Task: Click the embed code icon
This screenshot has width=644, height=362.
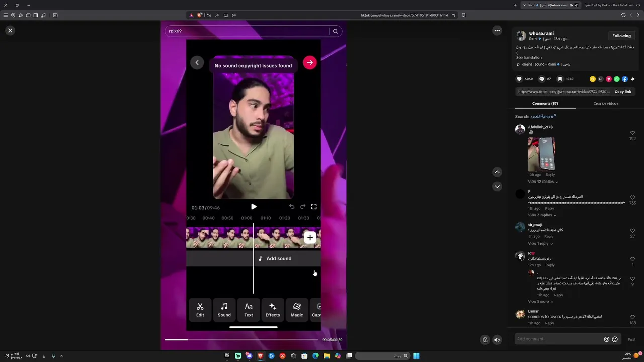Action: (x=601, y=79)
